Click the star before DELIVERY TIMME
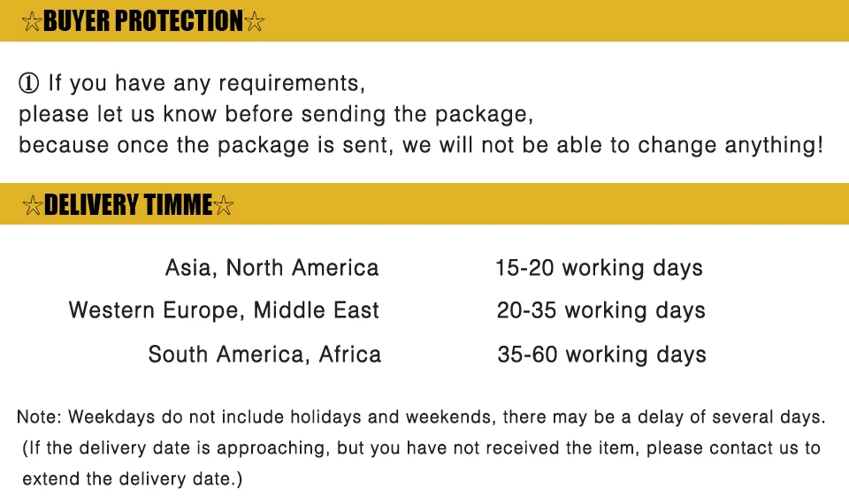The width and height of the screenshot is (849, 504). click(x=32, y=206)
